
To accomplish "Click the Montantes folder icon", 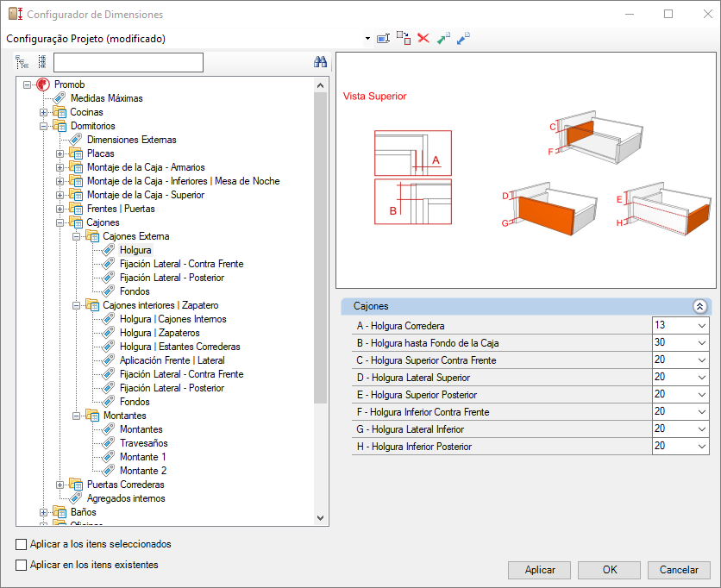I will click(92, 416).
